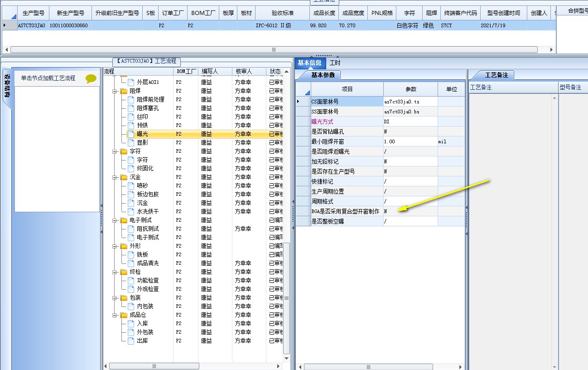
Task: Click the 最小阻焊开窗 value 1.00
Action: (x=410, y=141)
